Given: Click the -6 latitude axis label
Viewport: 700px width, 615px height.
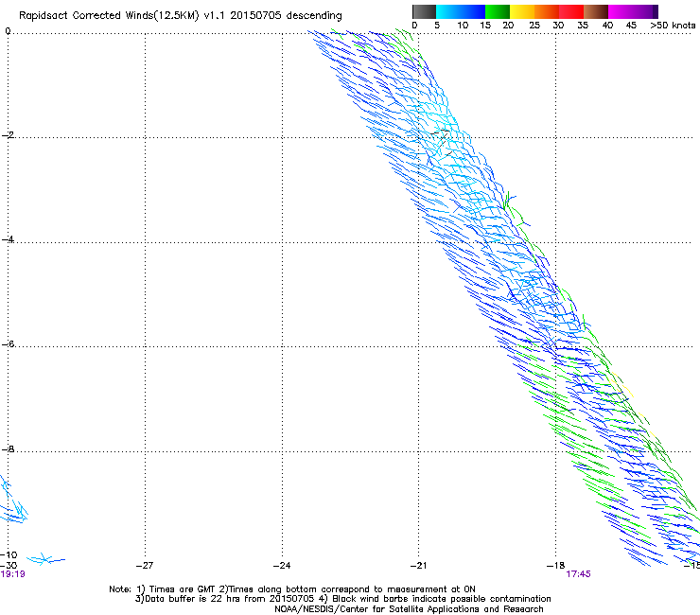Looking at the screenshot, I should [8, 343].
